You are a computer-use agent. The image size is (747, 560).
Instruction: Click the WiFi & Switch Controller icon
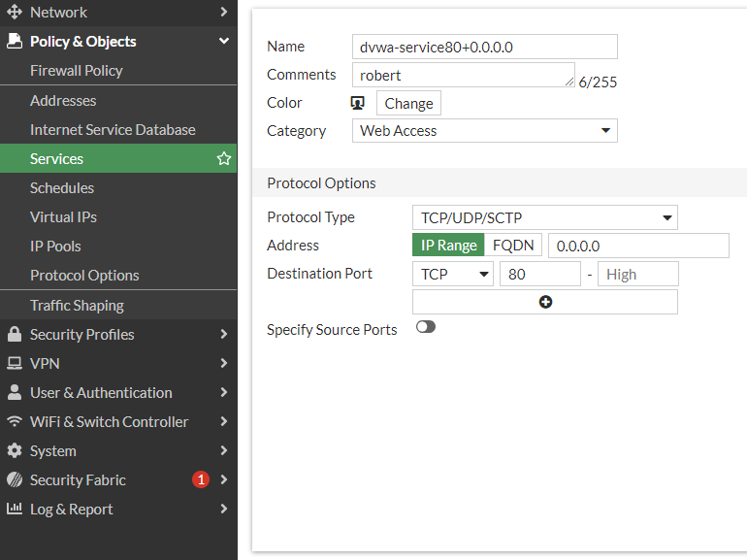[15, 421]
